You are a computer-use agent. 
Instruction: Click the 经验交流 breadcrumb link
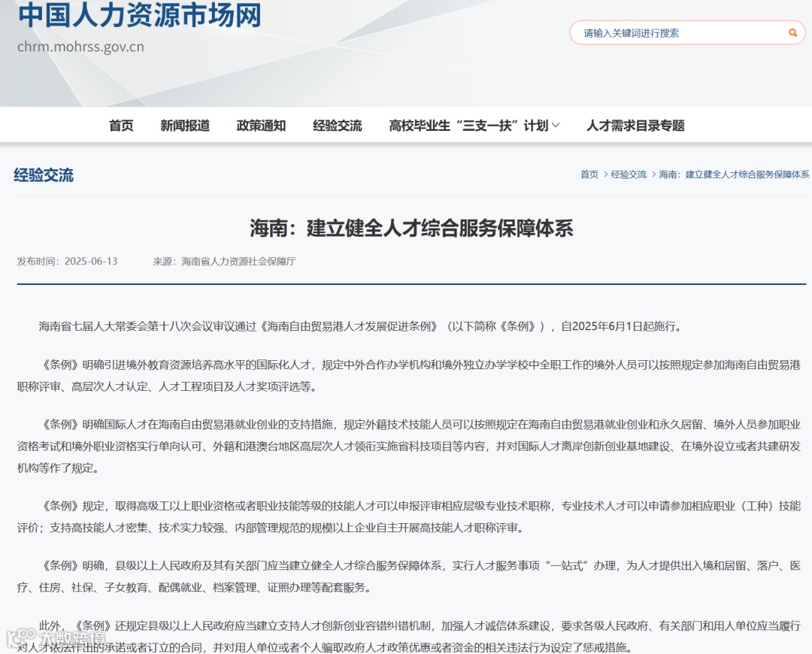629,174
